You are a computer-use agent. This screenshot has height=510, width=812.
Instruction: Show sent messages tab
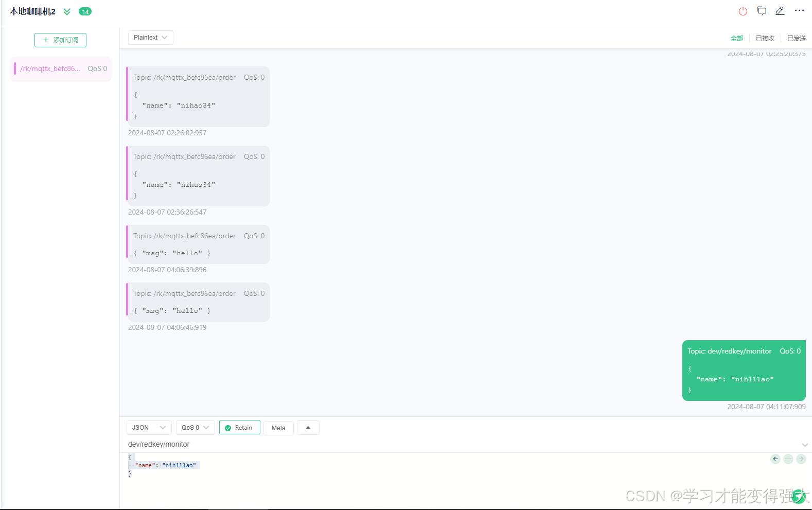point(797,38)
